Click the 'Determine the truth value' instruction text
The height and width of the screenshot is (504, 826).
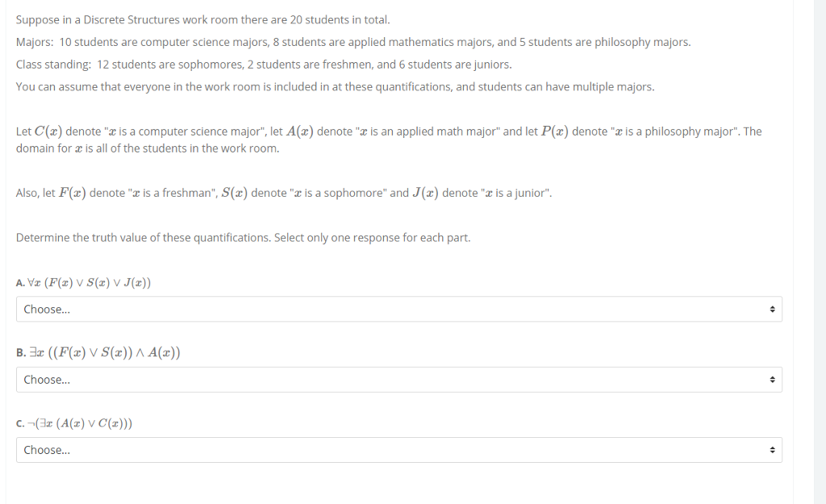242,237
